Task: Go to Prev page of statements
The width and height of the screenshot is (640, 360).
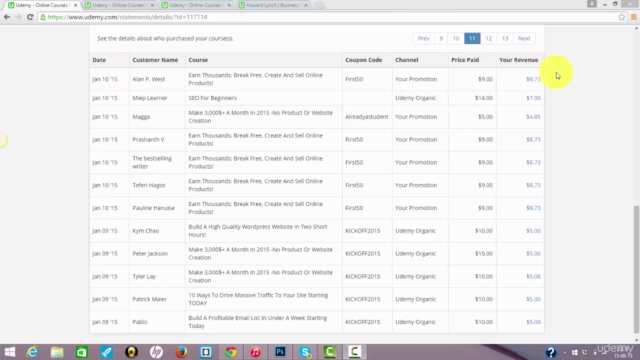Action: [424, 38]
